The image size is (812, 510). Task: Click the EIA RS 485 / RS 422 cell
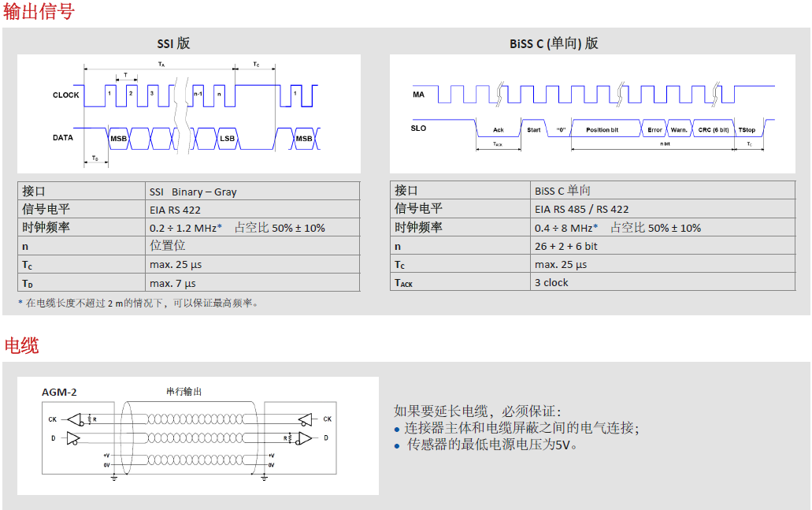click(x=581, y=209)
